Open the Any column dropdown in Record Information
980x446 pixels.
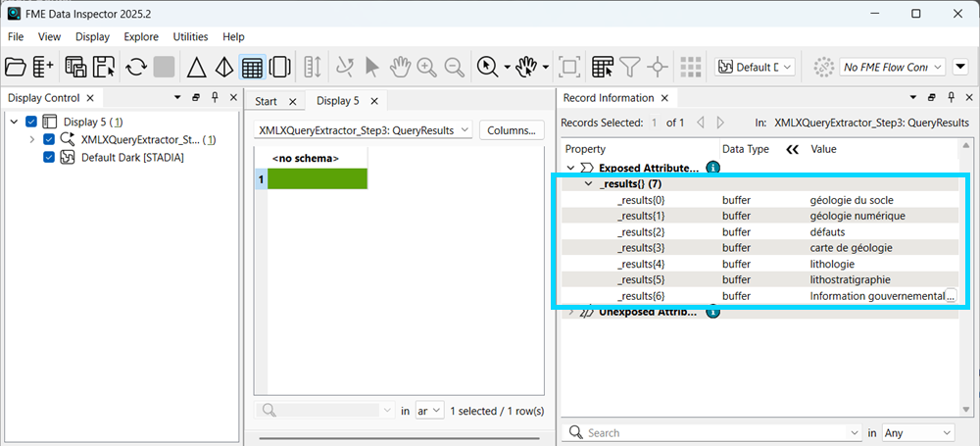pyautogui.click(x=918, y=433)
